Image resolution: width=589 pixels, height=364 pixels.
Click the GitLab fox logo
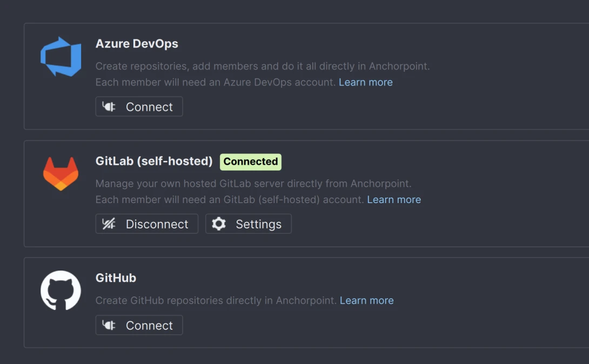(61, 174)
